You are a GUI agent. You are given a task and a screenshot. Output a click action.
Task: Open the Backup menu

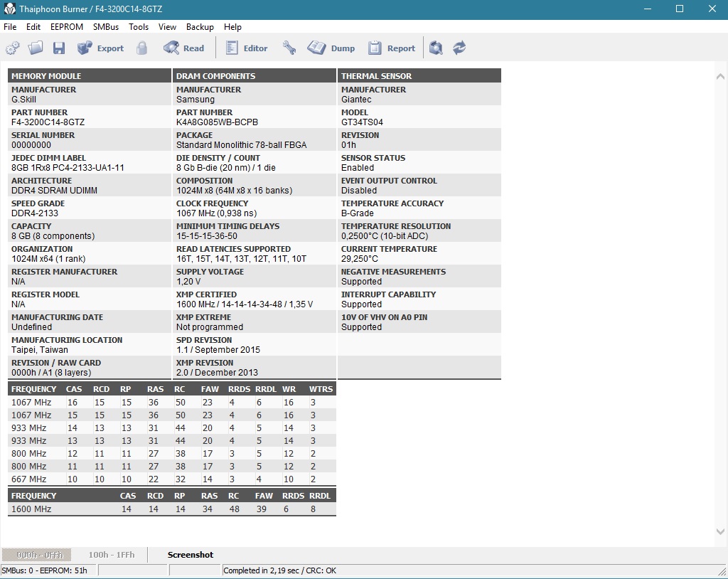(x=200, y=27)
